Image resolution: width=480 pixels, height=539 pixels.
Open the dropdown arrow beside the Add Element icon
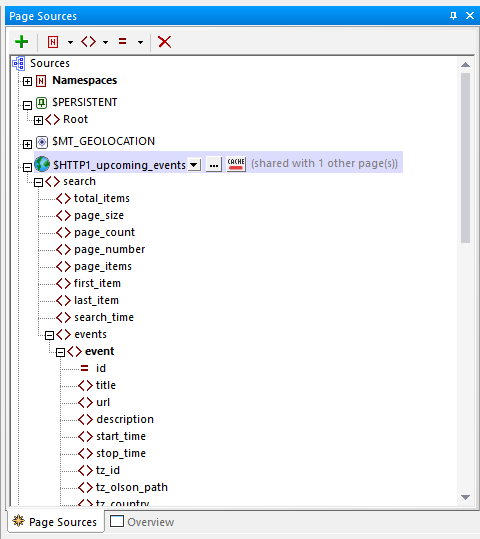click(106, 42)
